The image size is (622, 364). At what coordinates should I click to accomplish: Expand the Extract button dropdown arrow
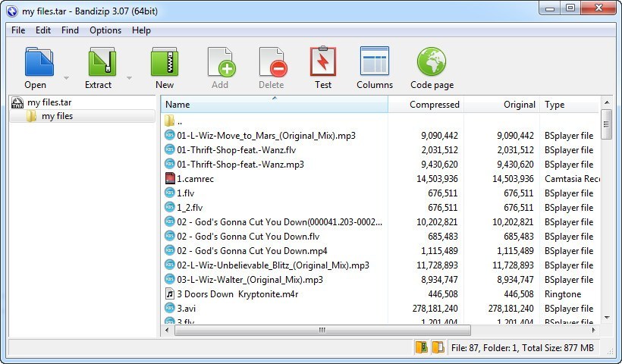[x=129, y=77]
